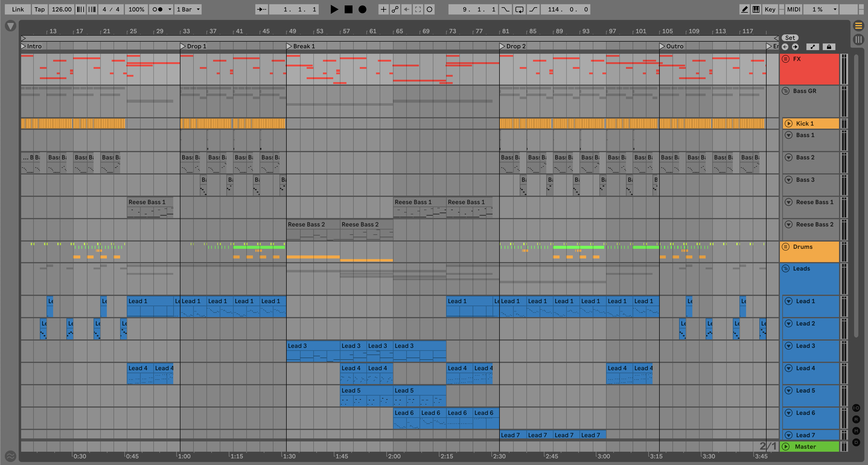Jump to next locator arrow

point(795,47)
